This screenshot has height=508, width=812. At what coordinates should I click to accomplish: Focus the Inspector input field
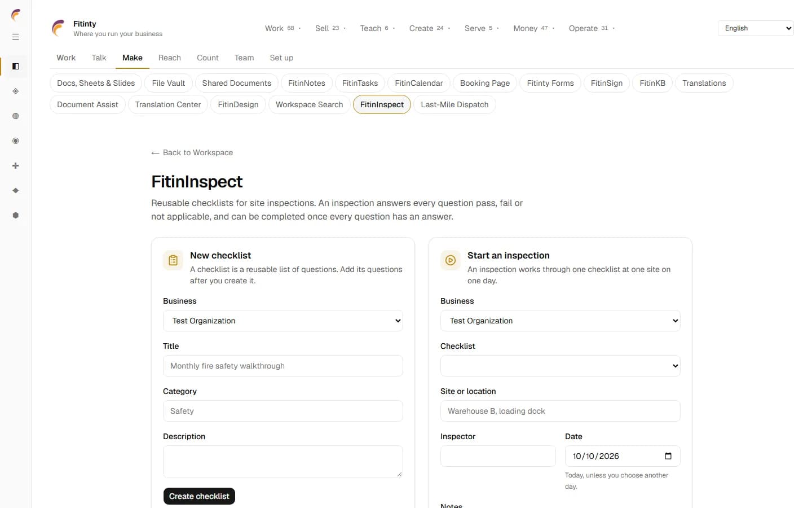click(x=498, y=456)
